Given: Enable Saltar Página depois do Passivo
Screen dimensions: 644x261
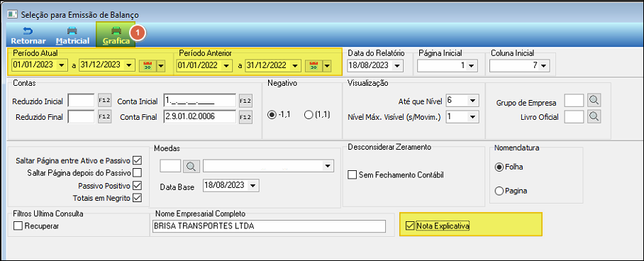Looking at the screenshot, I should [137, 172].
